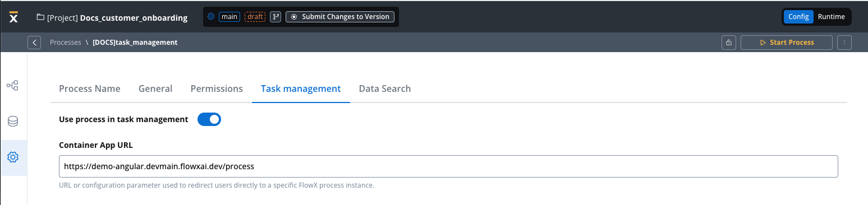Go back with the left chevron
The image size is (868, 205).
[x=34, y=43]
